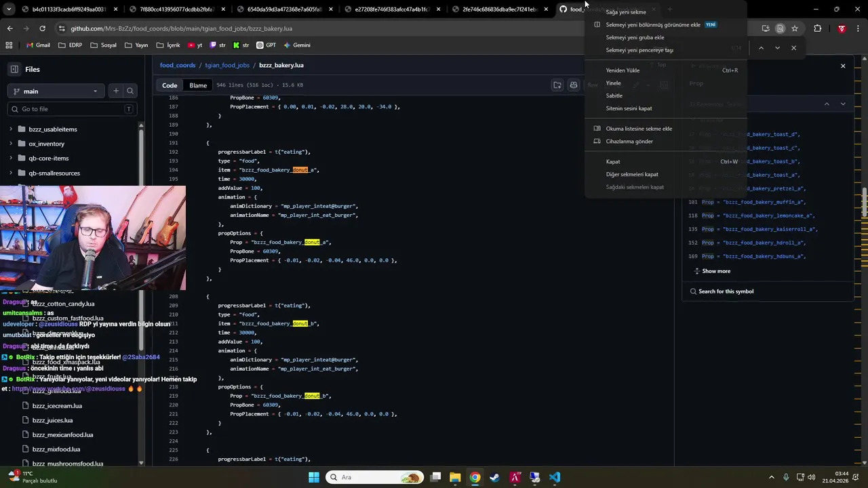Open Task View on the taskbar
868x488 pixels.
435,477
